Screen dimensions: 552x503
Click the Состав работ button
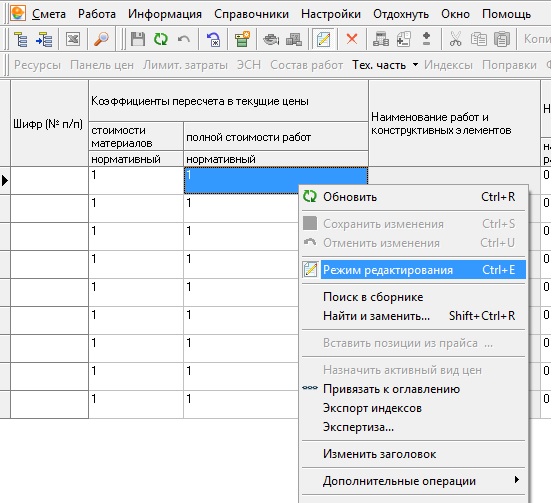point(307,65)
